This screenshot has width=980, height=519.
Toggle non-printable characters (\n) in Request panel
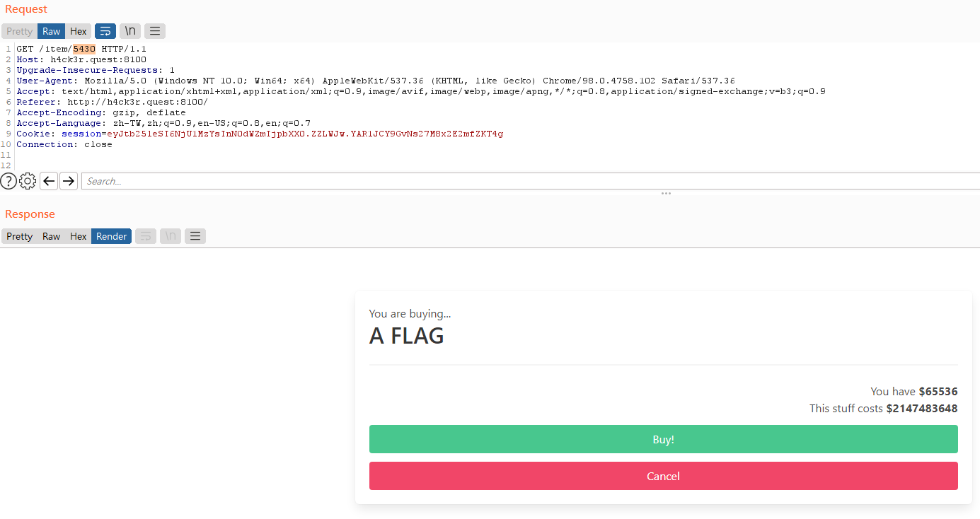tap(130, 31)
